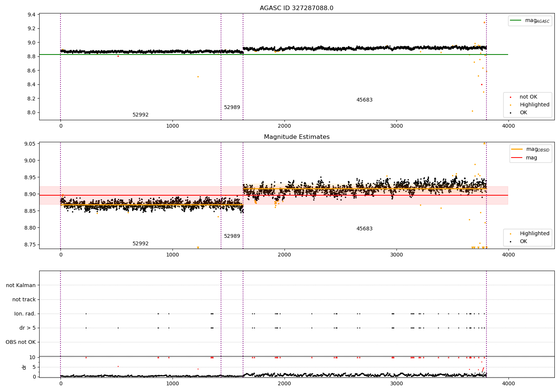Click the 8.80 tick on middle plot
This screenshot has width=560, height=392.
[x=30, y=228]
